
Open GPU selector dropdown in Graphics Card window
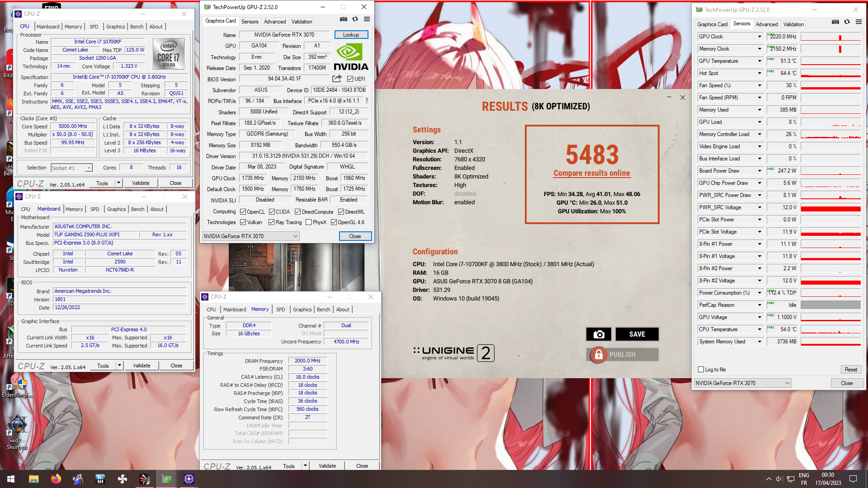pos(250,236)
